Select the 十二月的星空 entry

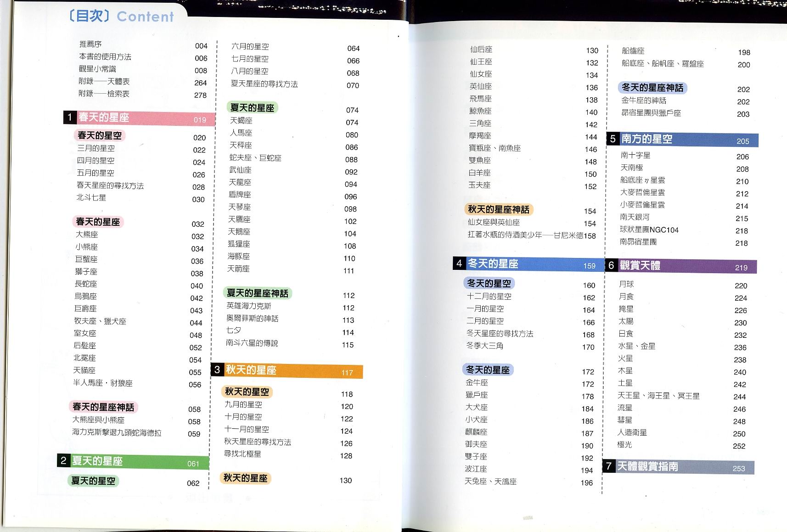489,297
